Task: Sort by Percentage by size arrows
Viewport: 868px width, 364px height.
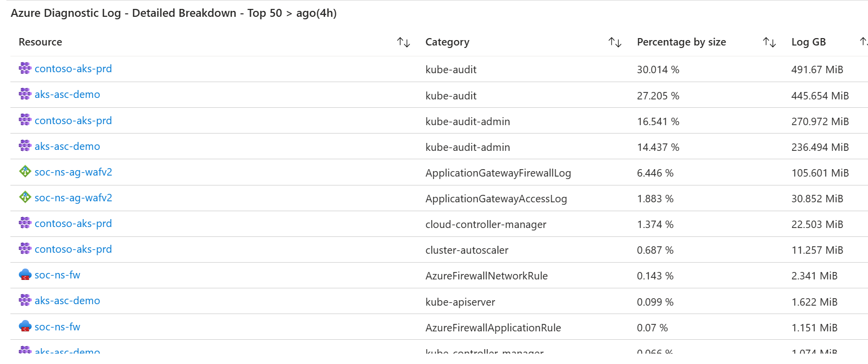Action: pos(769,43)
